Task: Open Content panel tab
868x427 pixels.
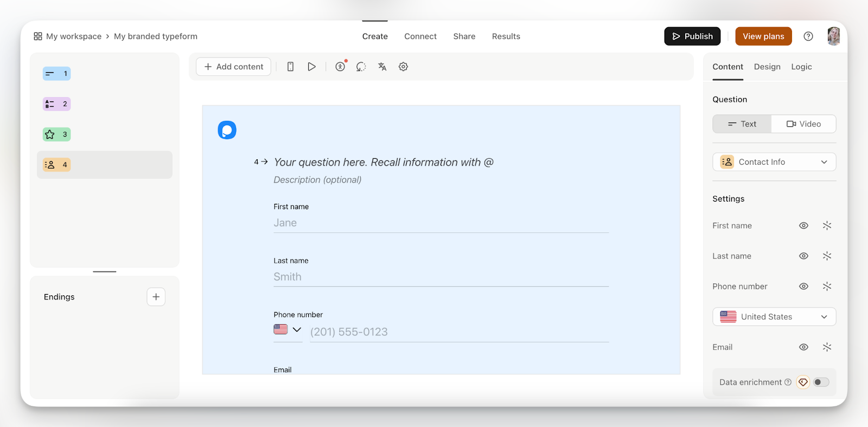Action: 728,67
